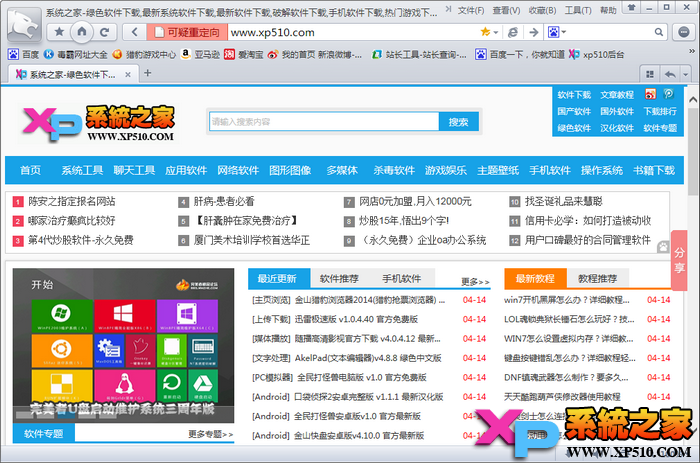Click the address bar showing www.xp510.com
Image resolution: width=700 pixels, height=463 pixels.
[353, 32]
